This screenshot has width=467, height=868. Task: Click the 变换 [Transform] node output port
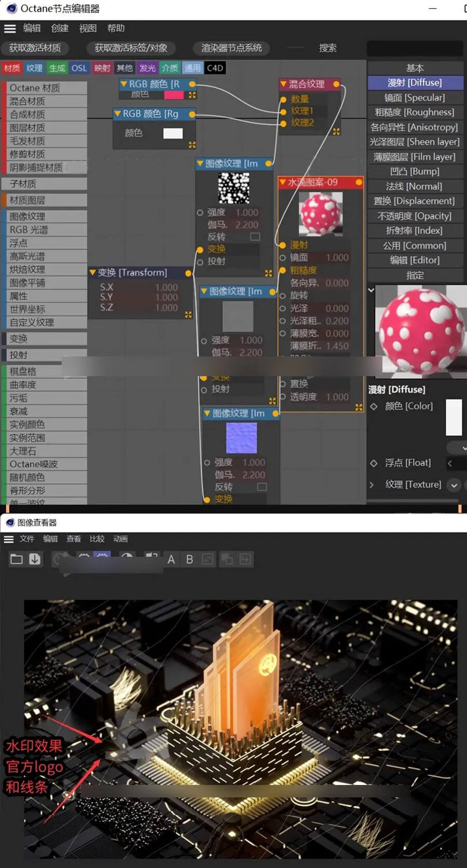189,272
